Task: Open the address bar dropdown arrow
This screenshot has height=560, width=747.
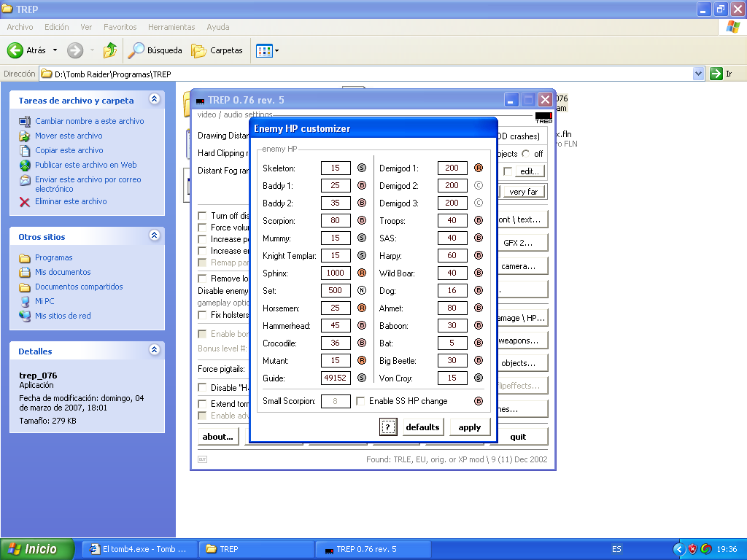Action: pos(698,74)
